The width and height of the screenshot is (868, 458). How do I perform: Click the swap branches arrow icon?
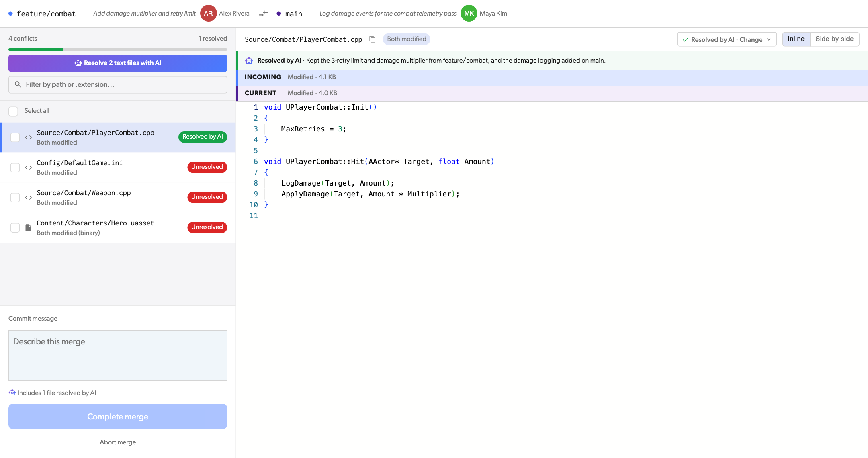[x=263, y=14]
